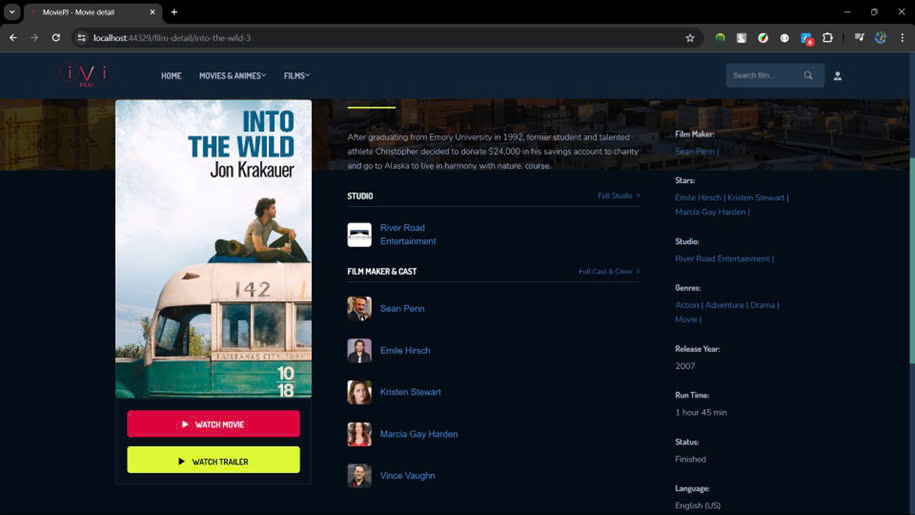Open Chrome three-dot menu

click(x=902, y=38)
